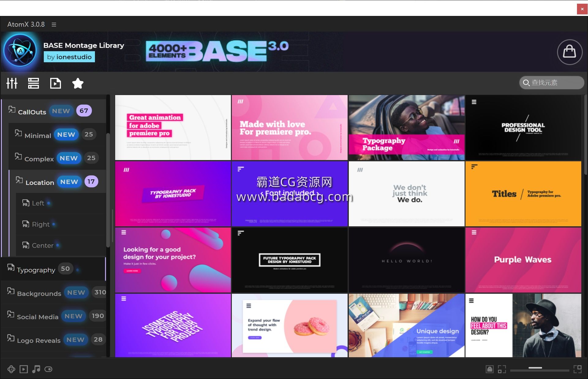
Task: Open the AtomX hamburger menu
Action: point(54,25)
